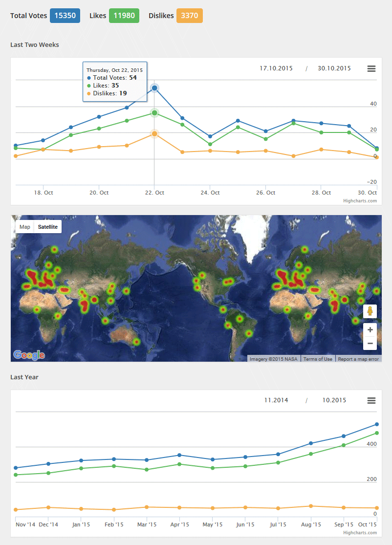Click Oct '15 Total Votes point in yearly chart
The width and height of the screenshot is (392, 545).
(x=377, y=424)
